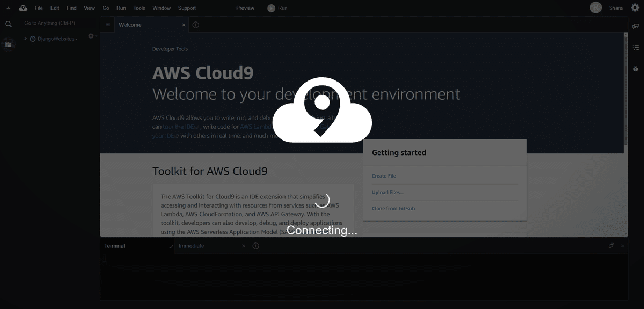Open the editor pane tab list menu icon
The image size is (644, 309).
click(x=107, y=25)
